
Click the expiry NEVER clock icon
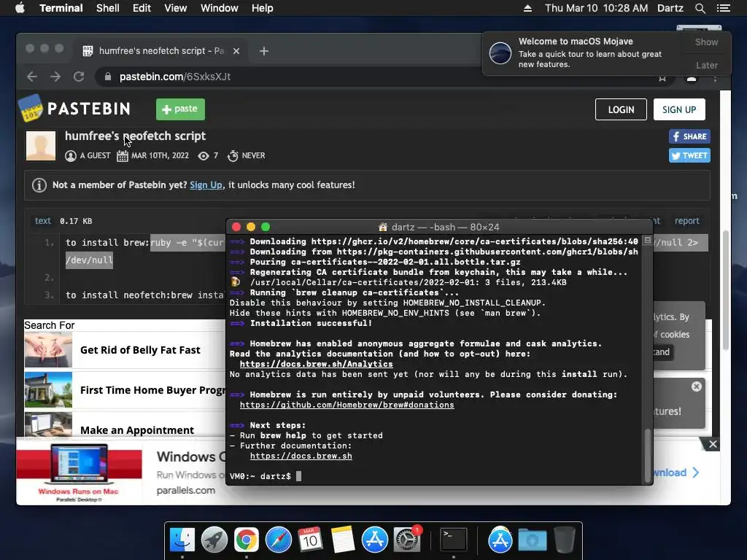(x=233, y=156)
